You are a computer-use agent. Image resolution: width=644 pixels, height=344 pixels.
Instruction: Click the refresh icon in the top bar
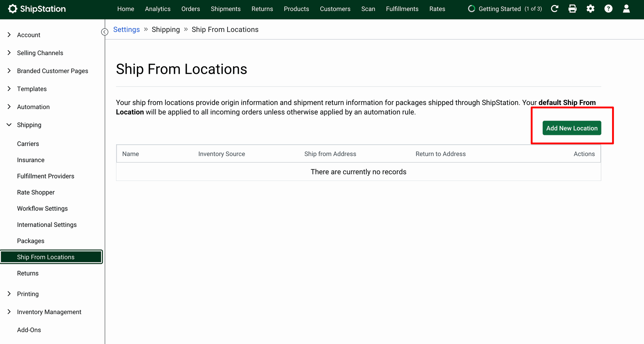(554, 9)
